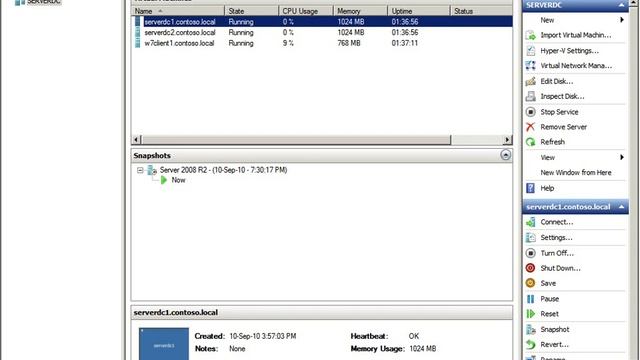
Task: Choose New Window from Here
Action: pos(576,173)
